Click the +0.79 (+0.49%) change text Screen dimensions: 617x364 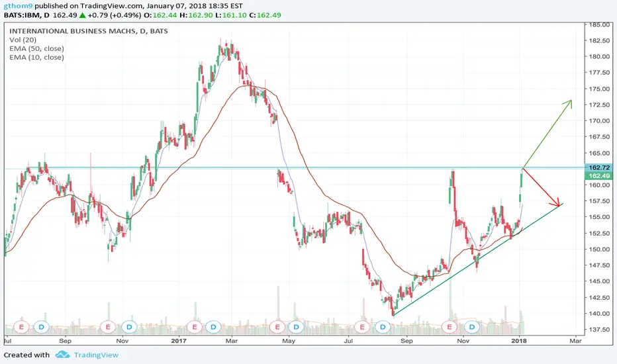[114, 15]
